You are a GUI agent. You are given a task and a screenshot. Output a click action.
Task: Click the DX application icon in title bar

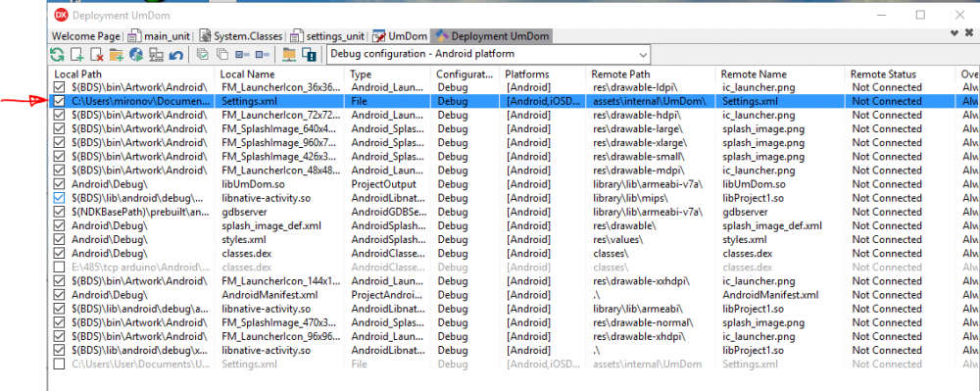tap(62, 15)
